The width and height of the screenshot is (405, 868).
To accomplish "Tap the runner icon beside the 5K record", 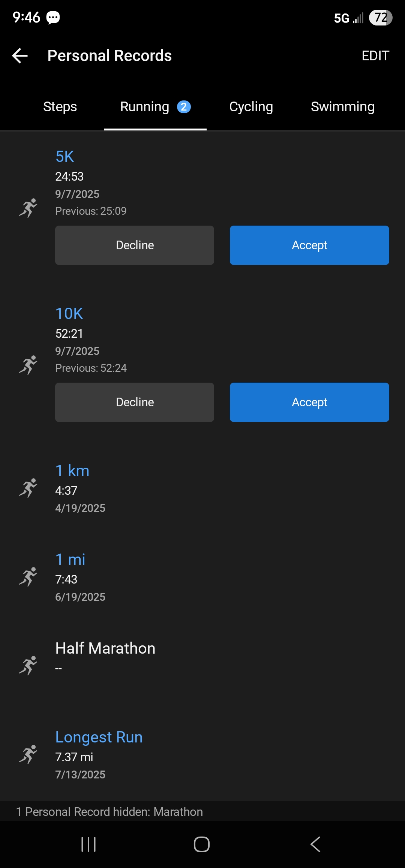I will (x=28, y=208).
